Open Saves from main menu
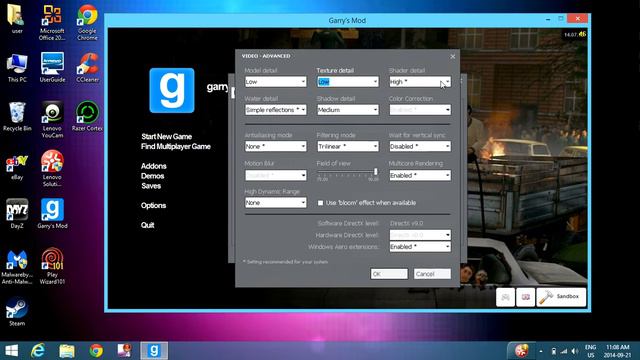Screen dimensions: 640x360 [151, 186]
